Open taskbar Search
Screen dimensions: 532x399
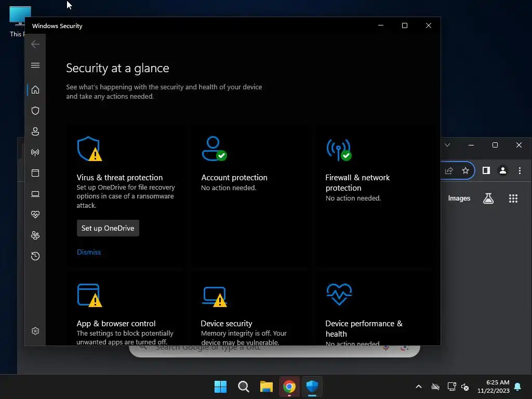click(243, 387)
